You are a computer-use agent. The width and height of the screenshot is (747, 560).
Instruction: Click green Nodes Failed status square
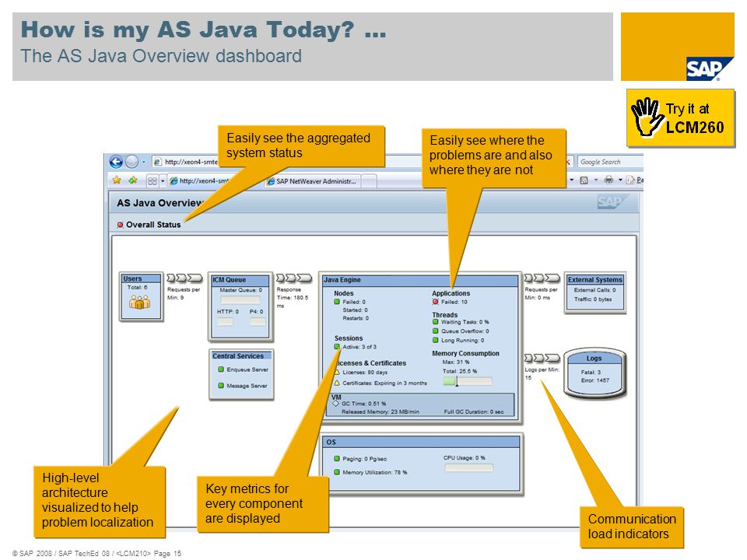[x=337, y=302]
